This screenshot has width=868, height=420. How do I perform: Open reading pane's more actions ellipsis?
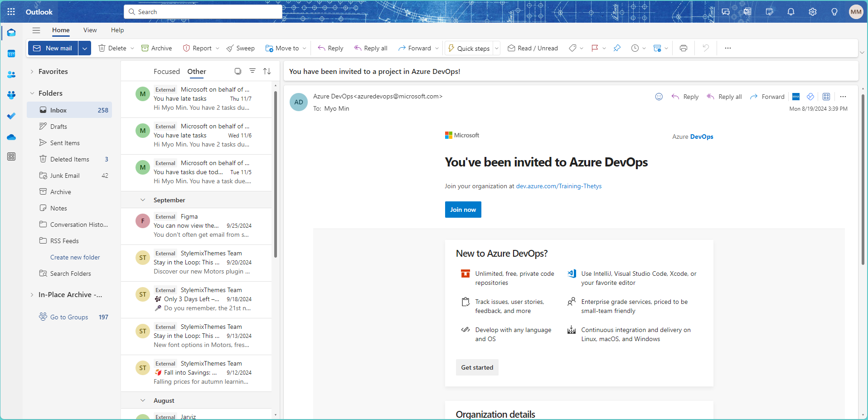843,97
